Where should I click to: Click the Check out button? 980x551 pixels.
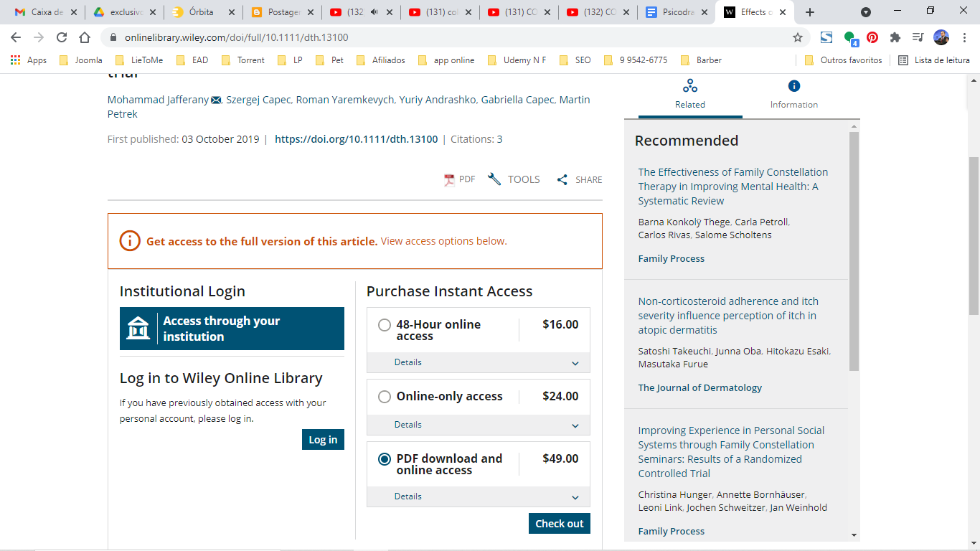[560, 524]
